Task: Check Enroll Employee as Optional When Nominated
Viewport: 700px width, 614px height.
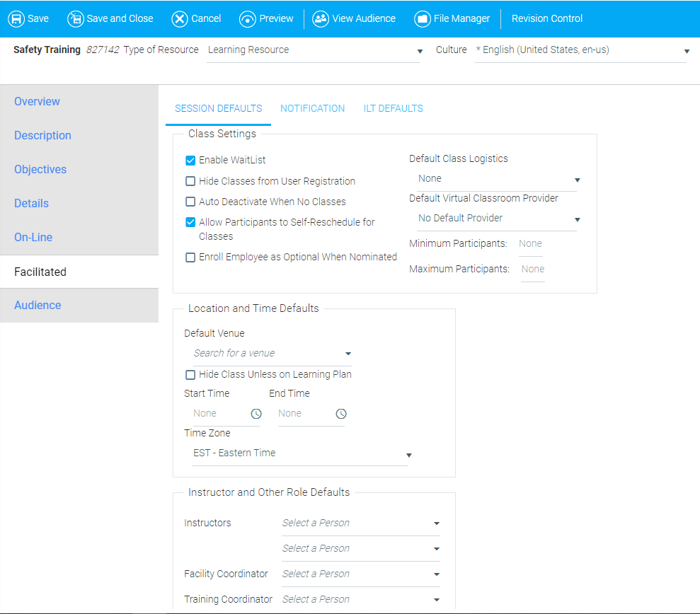Action: pyautogui.click(x=190, y=257)
